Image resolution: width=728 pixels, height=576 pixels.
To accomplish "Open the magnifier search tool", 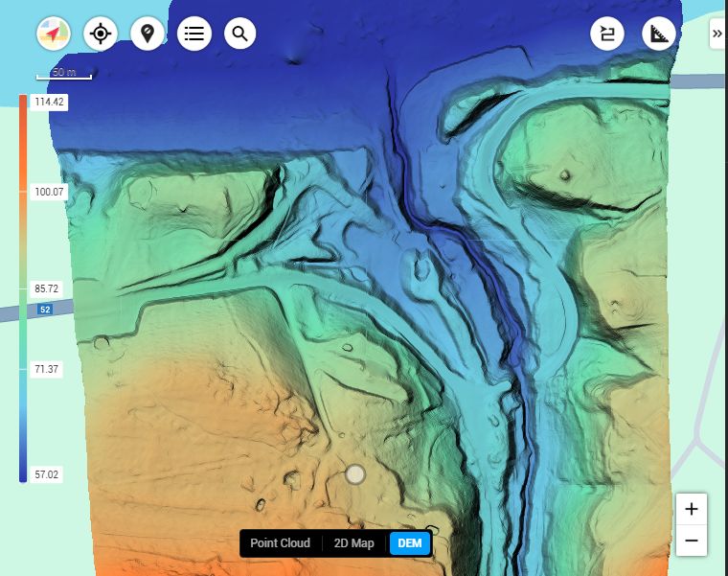I will pyautogui.click(x=240, y=34).
